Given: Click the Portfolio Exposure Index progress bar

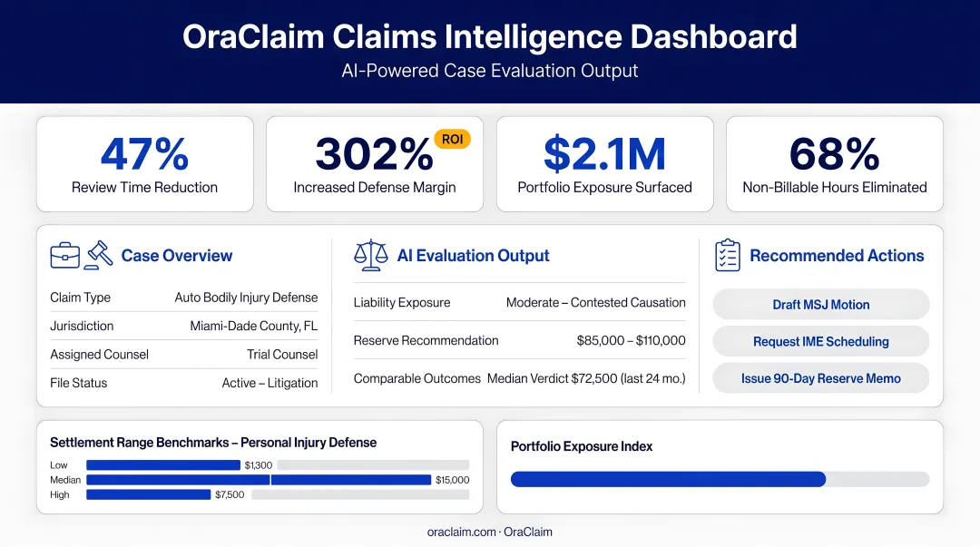Looking at the screenshot, I should 720,480.
